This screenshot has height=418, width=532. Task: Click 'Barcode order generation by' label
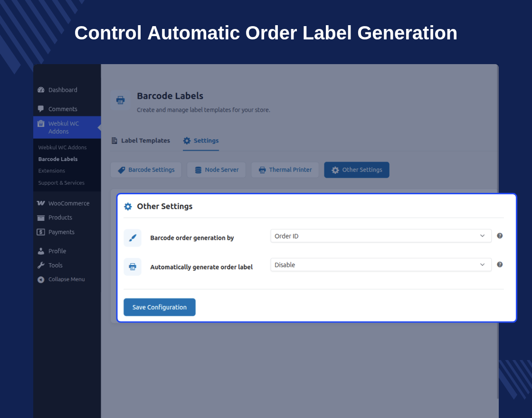tap(192, 238)
